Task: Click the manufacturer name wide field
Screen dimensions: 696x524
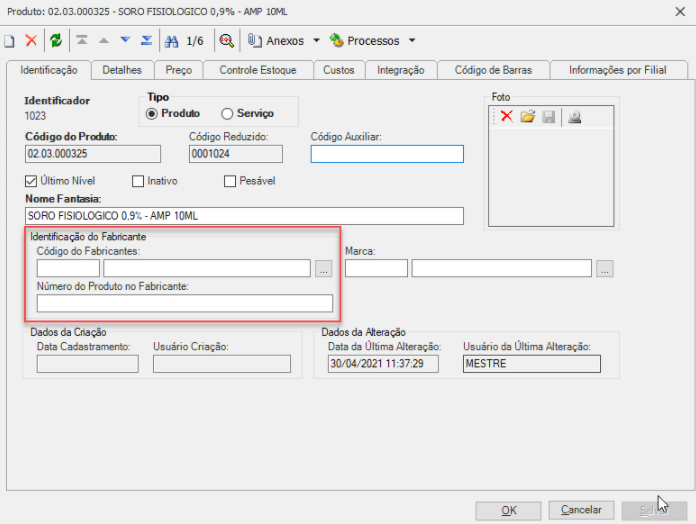Action: 207,268
